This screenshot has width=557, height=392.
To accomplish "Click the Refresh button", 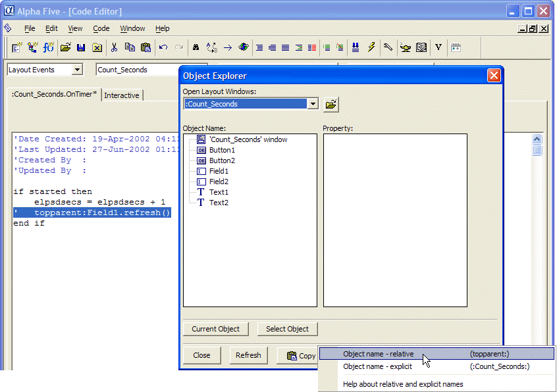I will [x=248, y=355].
